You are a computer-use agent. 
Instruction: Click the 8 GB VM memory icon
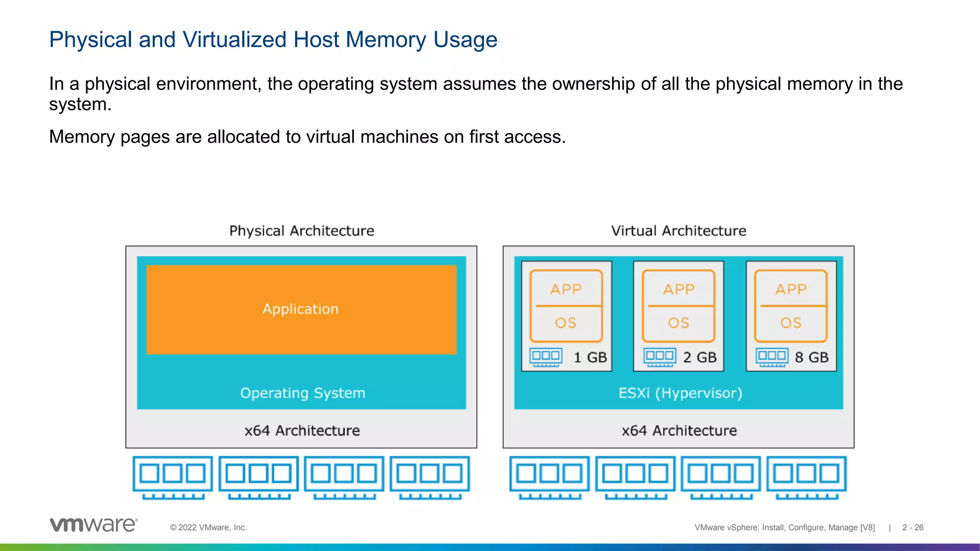772,357
